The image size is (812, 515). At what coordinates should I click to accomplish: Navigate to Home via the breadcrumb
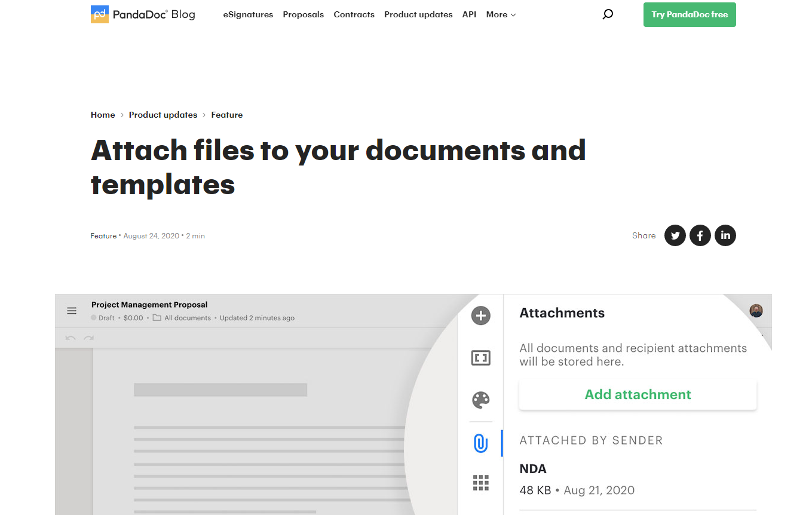click(x=102, y=115)
